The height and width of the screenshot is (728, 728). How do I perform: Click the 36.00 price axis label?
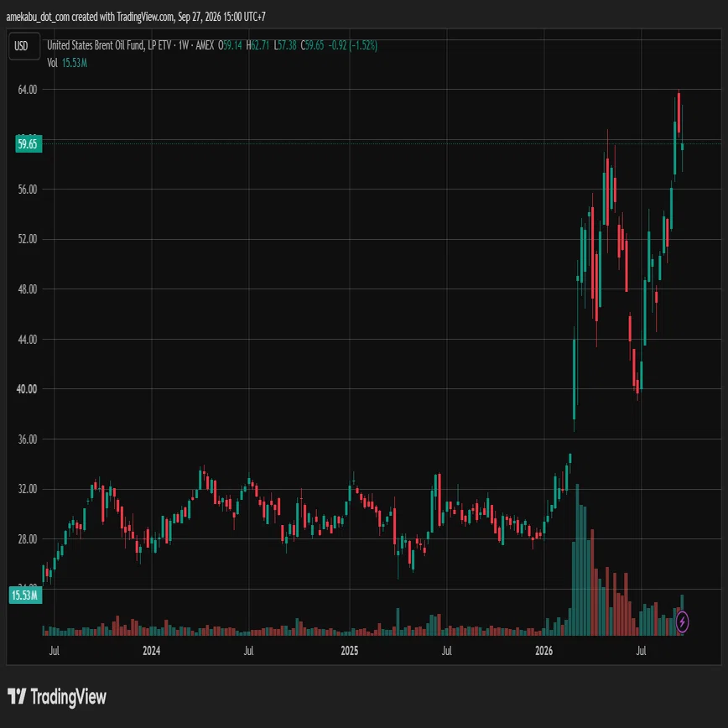pyautogui.click(x=28, y=439)
